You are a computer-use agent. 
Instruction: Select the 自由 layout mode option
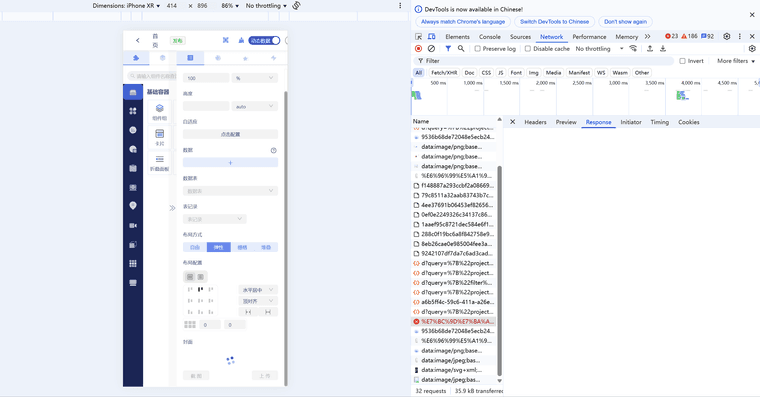(195, 247)
